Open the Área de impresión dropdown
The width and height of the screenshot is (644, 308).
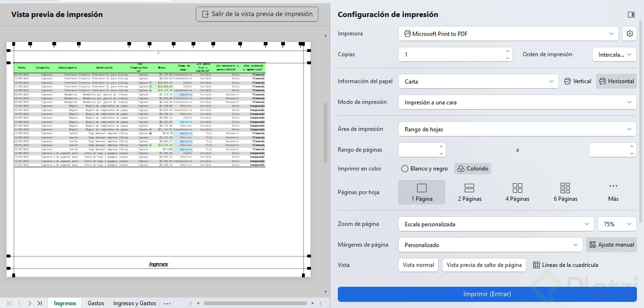(518, 129)
